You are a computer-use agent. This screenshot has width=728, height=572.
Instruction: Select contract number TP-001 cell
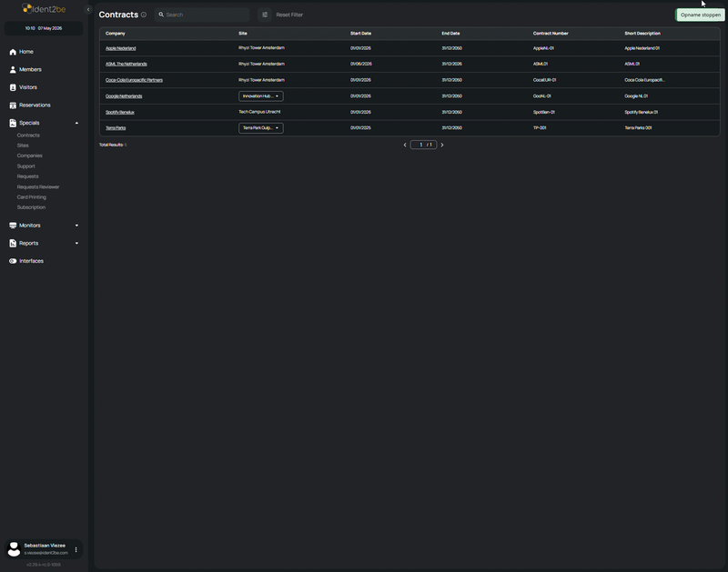(x=540, y=128)
